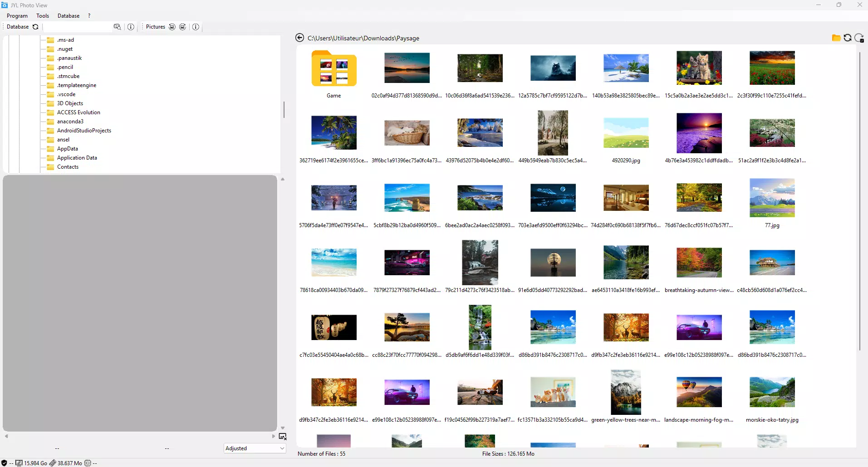The height and width of the screenshot is (467, 868).
Task: Click the thumbnail list vertical scrollbar
Action: (x=859, y=201)
